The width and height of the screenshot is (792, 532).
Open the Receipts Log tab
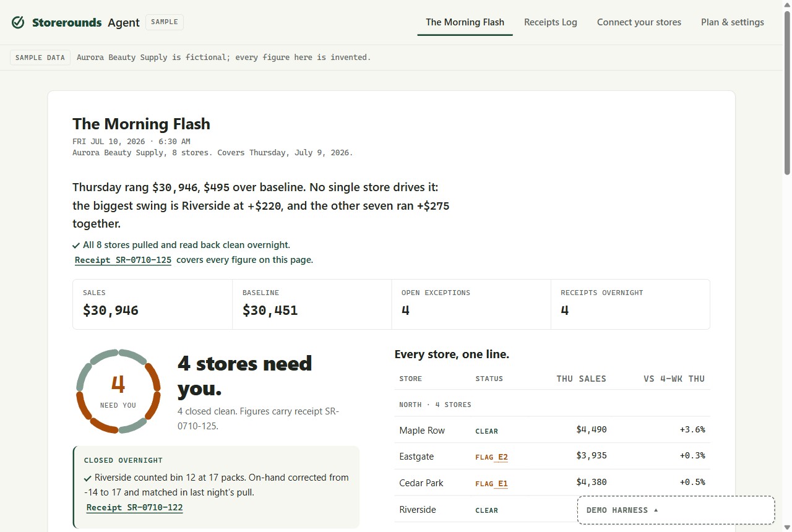pos(551,22)
